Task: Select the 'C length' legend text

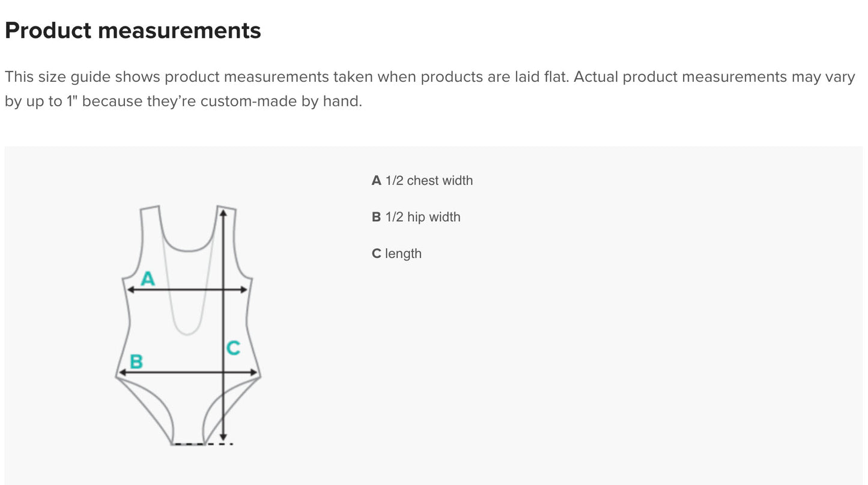Action: pos(396,254)
